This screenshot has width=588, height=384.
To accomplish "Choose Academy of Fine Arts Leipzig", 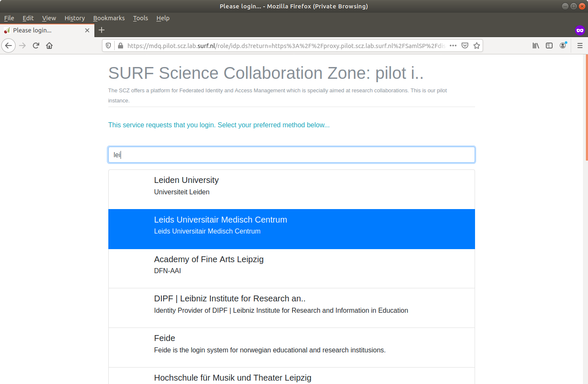I will pos(292,269).
